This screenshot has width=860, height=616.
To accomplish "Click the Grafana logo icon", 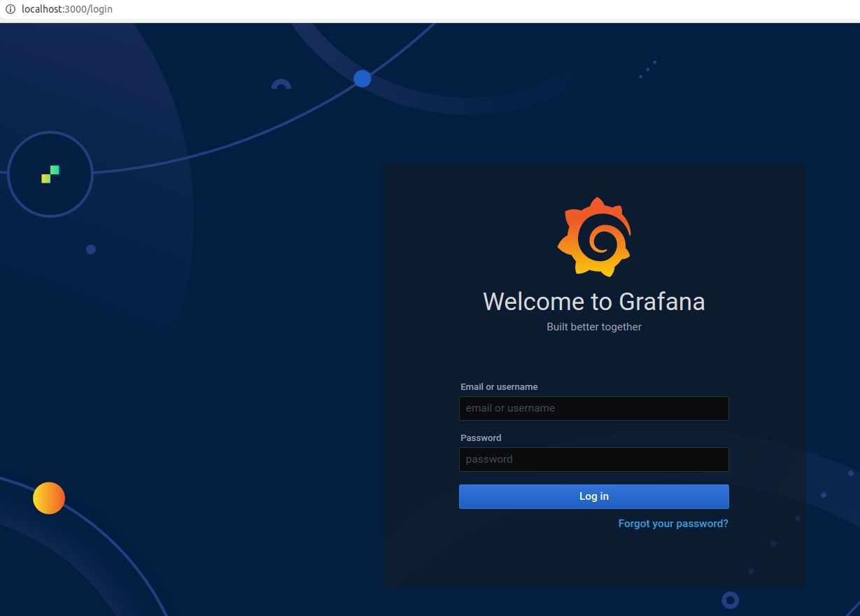I will click(x=594, y=237).
